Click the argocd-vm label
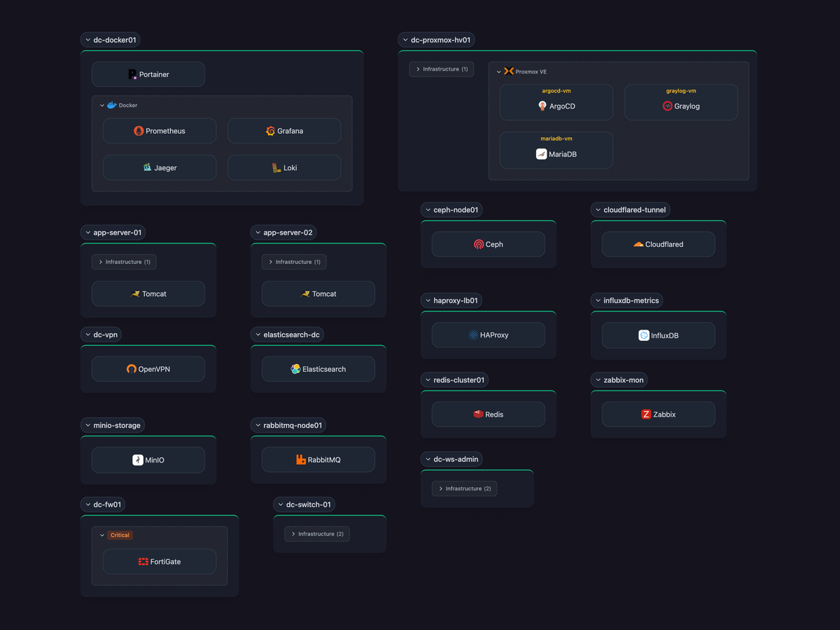840x630 pixels. coord(556,91)
